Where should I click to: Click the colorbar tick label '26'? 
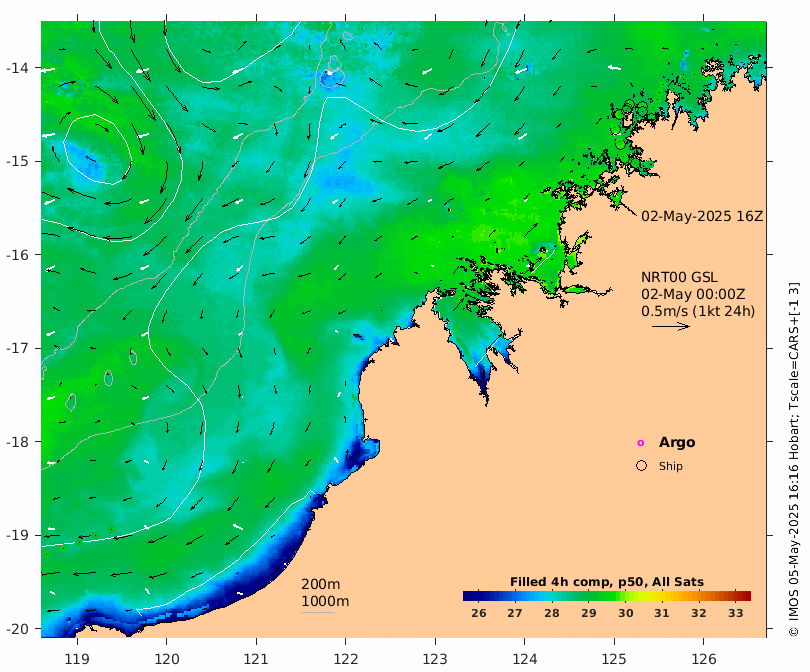click(478, 613)
